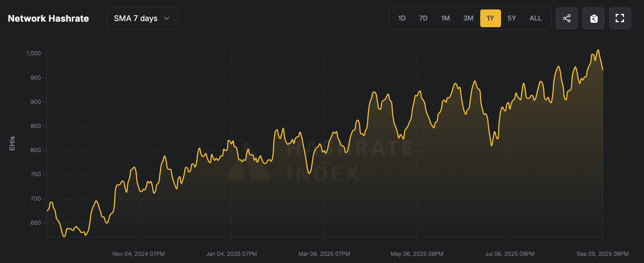Show the 3M time range
Image resolution: width=644 pixels, height=263 pixels.
468,18
